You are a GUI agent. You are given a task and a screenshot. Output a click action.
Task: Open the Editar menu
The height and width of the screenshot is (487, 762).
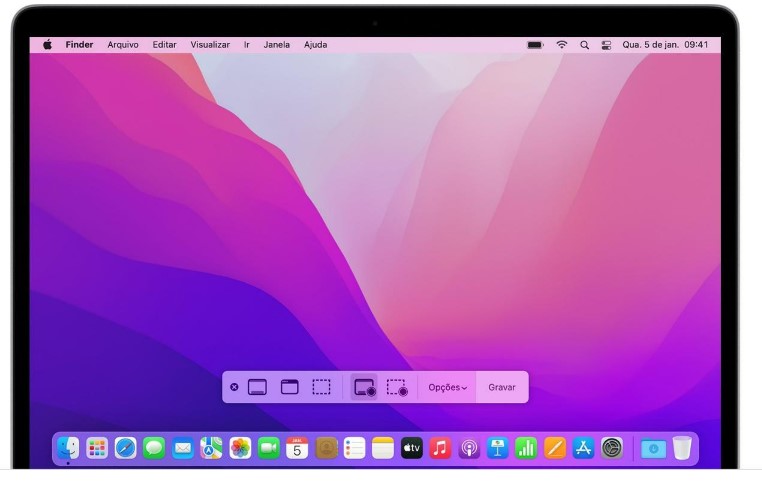[164, 45]
